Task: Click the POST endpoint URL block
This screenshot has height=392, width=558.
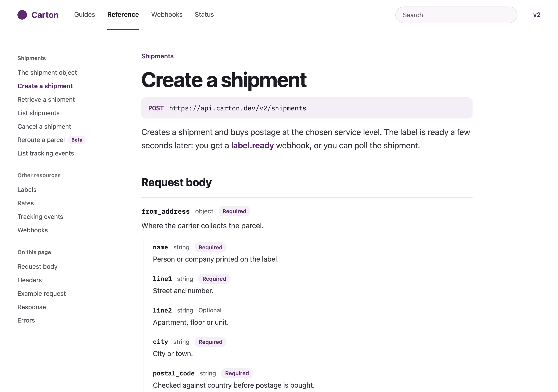Action: tap(307, 108)
